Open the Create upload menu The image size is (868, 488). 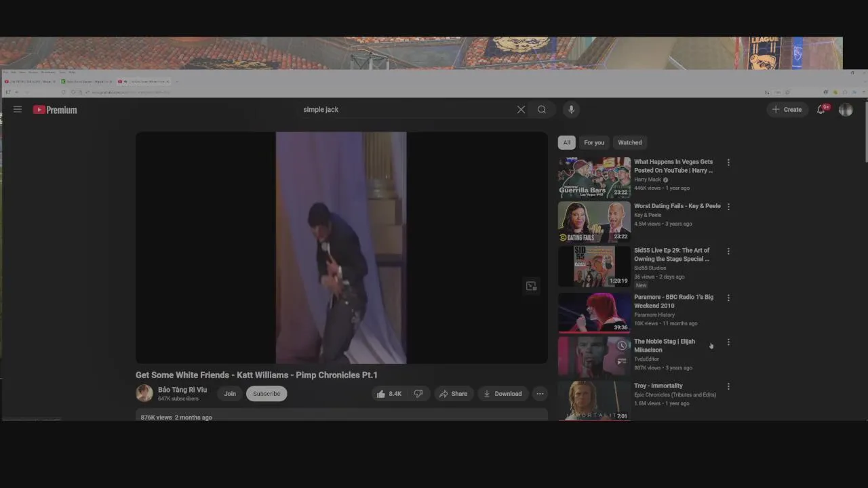787,109
